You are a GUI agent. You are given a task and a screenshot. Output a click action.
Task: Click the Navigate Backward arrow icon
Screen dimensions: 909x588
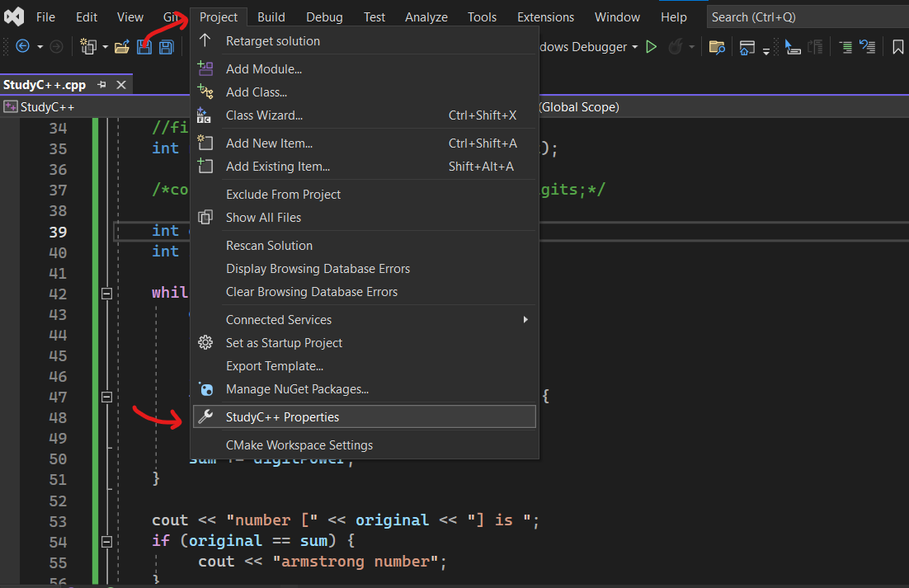click(x=22, y=46)
